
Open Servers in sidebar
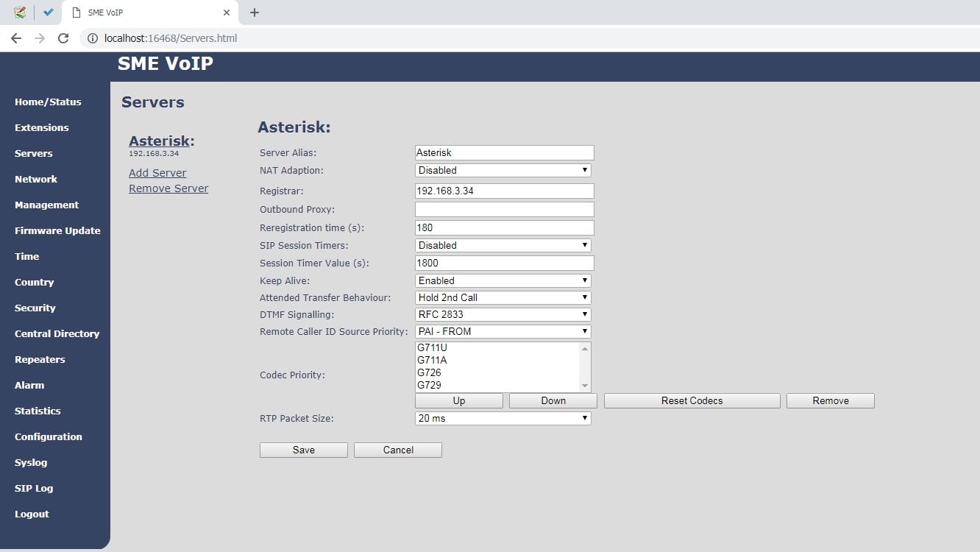click(x=34, y=154)
